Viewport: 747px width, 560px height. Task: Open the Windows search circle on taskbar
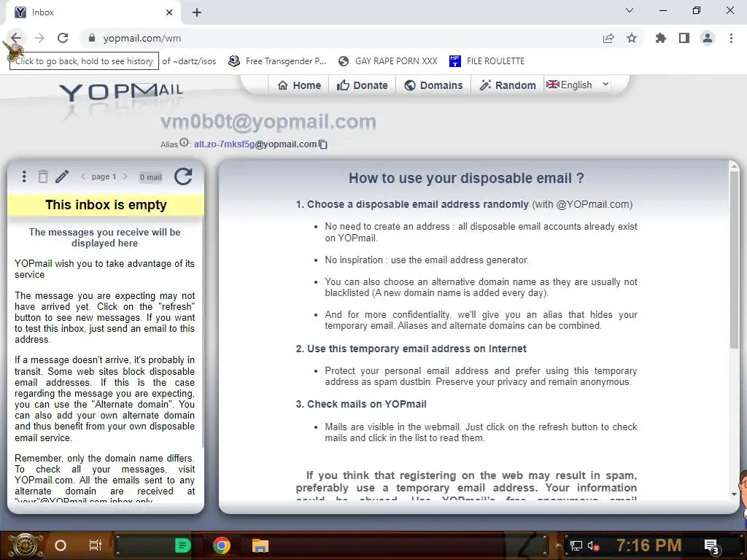[61, 545]
